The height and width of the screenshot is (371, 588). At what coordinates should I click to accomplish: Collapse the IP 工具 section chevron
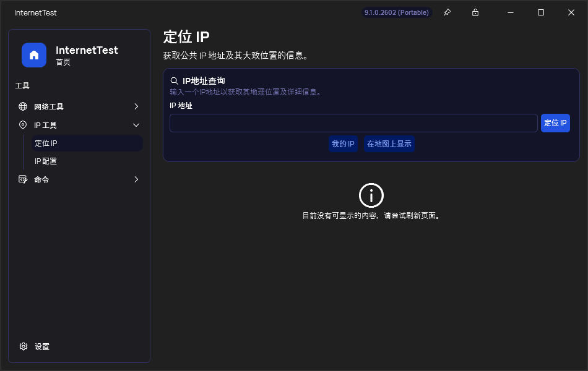pos(136,125)
